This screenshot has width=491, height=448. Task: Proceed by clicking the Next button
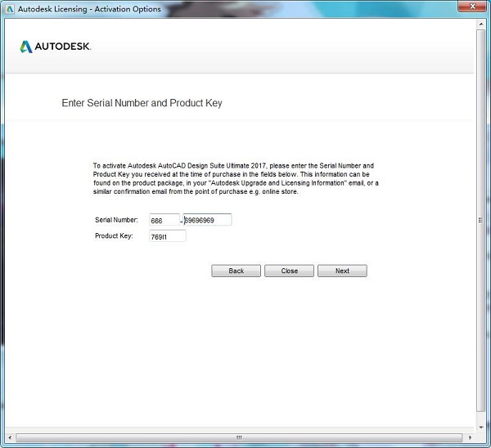(342, 271)
